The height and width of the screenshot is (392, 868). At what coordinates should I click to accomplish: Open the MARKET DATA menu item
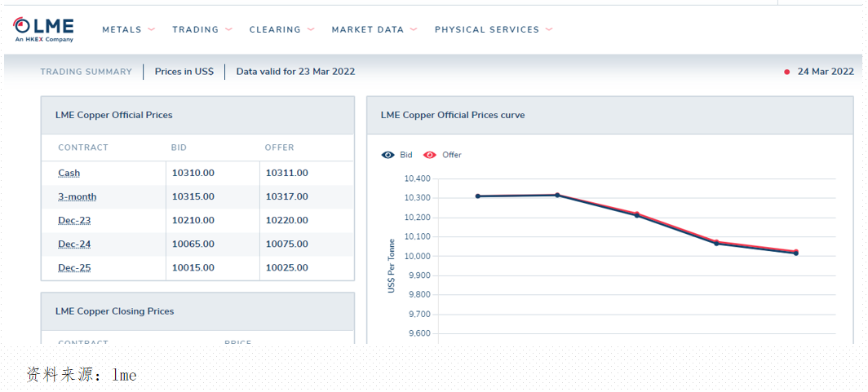[x=368, y=30]
